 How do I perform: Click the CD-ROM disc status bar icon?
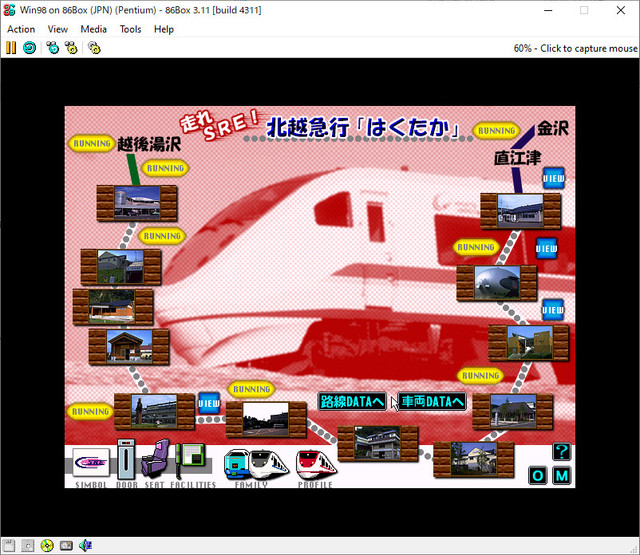(47, 545)
